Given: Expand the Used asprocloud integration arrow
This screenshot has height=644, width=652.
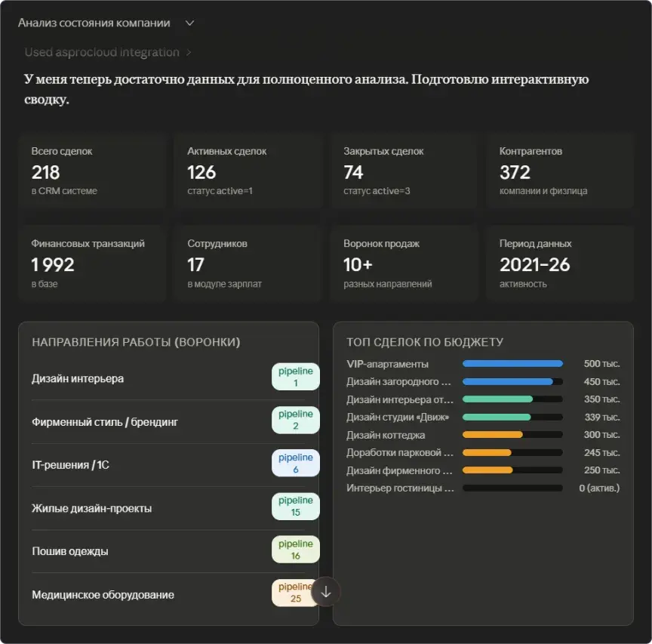Looking at the screenshot, I should tap(189, 52).
